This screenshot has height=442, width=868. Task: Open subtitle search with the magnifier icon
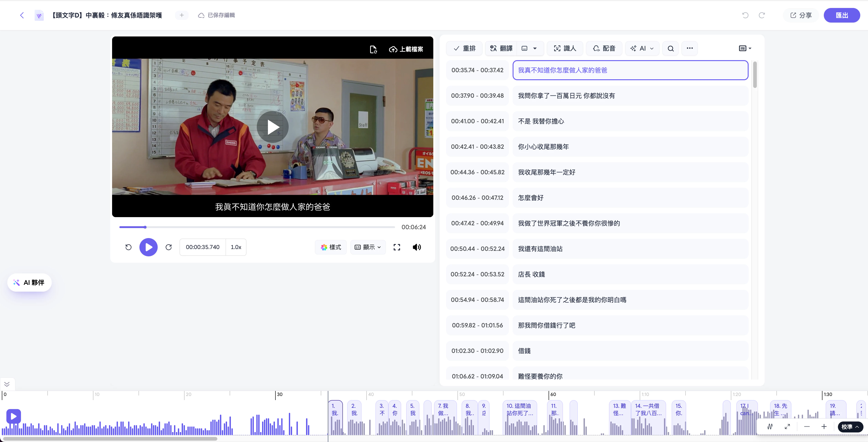pos(670,49)
